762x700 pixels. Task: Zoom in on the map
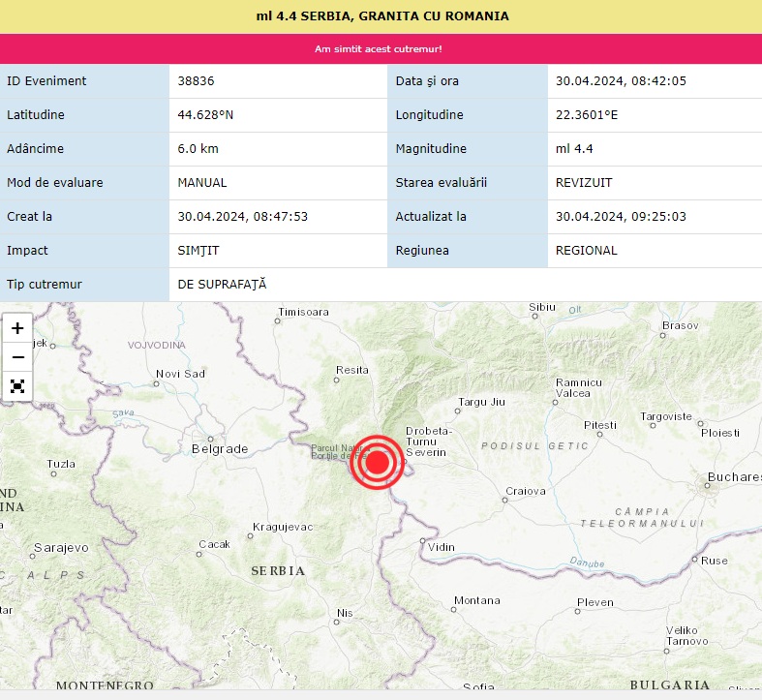point(17,328)
